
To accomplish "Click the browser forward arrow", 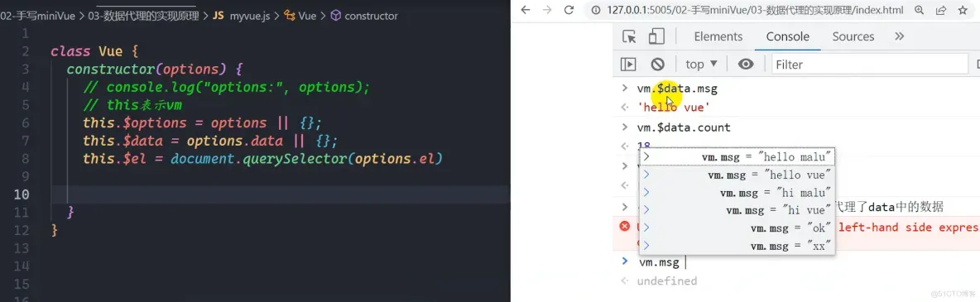I will (547, 10).
